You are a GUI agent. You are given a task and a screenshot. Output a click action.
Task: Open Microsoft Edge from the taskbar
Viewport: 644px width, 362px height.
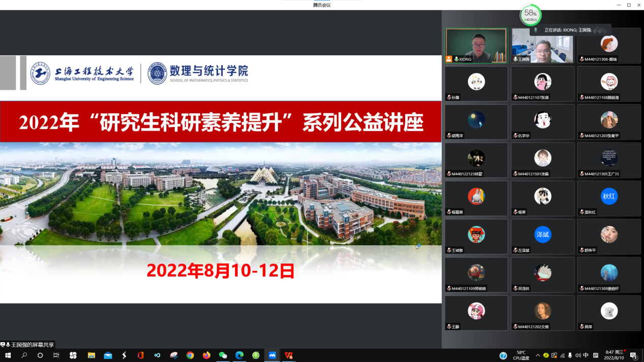pos(239,355)
